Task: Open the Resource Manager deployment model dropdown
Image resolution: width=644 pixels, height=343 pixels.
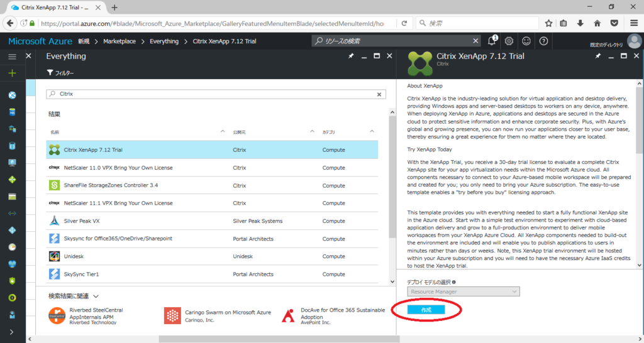Action: point(464,291)
